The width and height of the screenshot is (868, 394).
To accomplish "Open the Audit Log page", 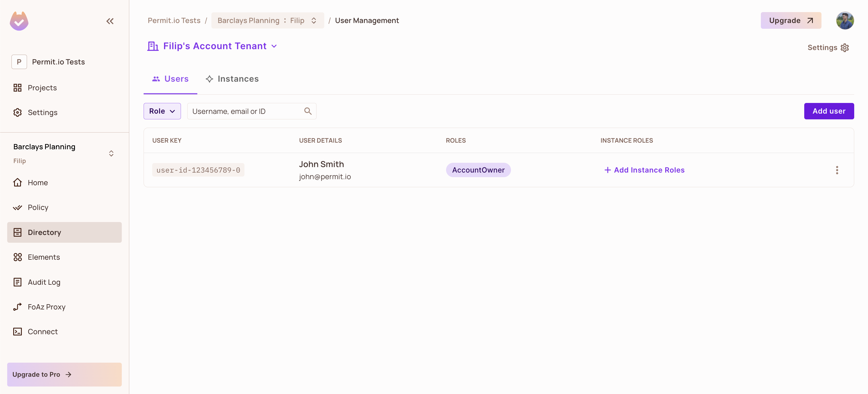I will coord(44,282).
